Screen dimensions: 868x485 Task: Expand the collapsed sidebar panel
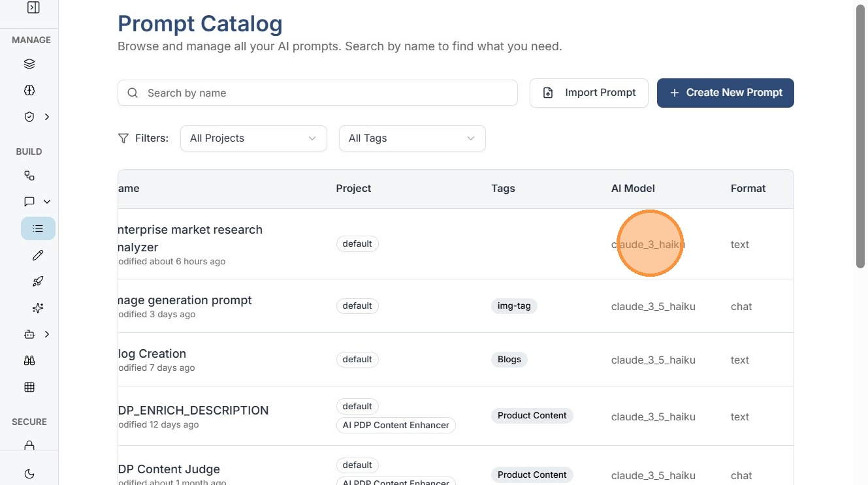click(33, 8)
